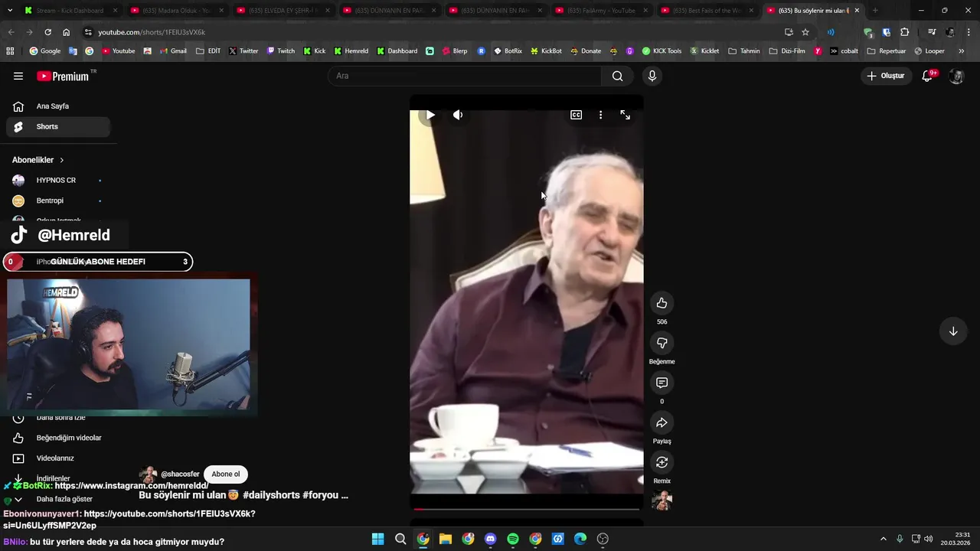Open OBS Studio from the taskbar
The height and width of the screenshot is (551, 980).
[x=603, y=539]
